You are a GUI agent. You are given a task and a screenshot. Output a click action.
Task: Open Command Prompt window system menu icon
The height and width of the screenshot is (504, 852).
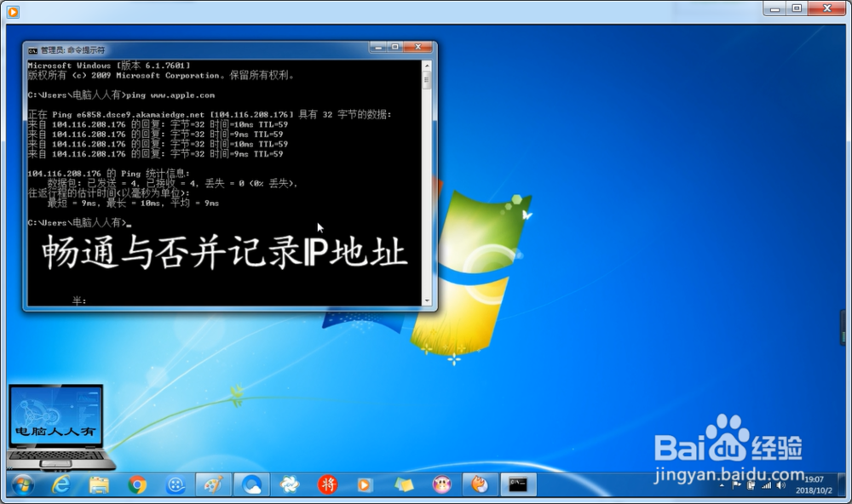click(x=32, y=50)
